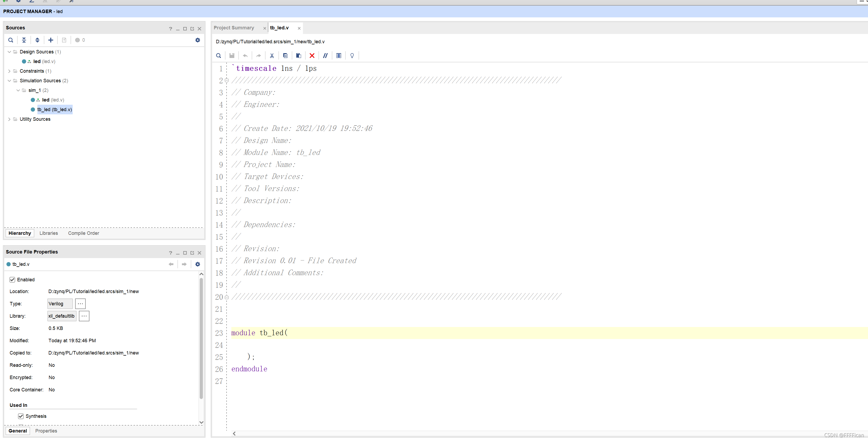Screen dimensions: 868x440
Task: Toggle line comments with slash icon
Action: tap(325, 56)
